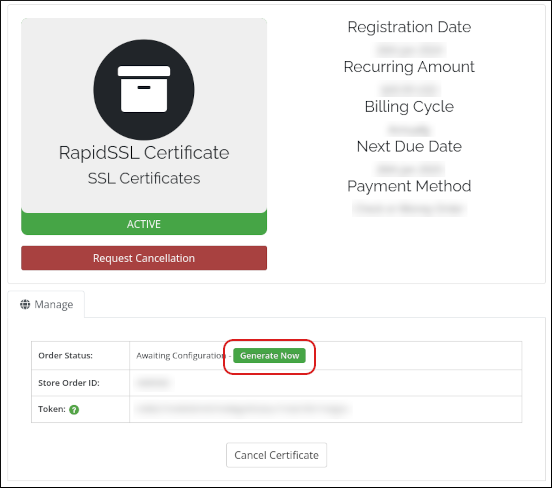Click the blurred Token value
Image resolution: width=552 pixels, height=488 pixels.
point(243,409)
